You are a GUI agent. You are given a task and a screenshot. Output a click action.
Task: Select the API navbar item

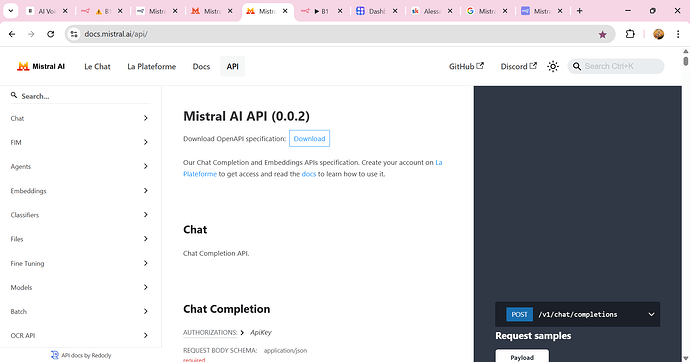coord(232,66)
